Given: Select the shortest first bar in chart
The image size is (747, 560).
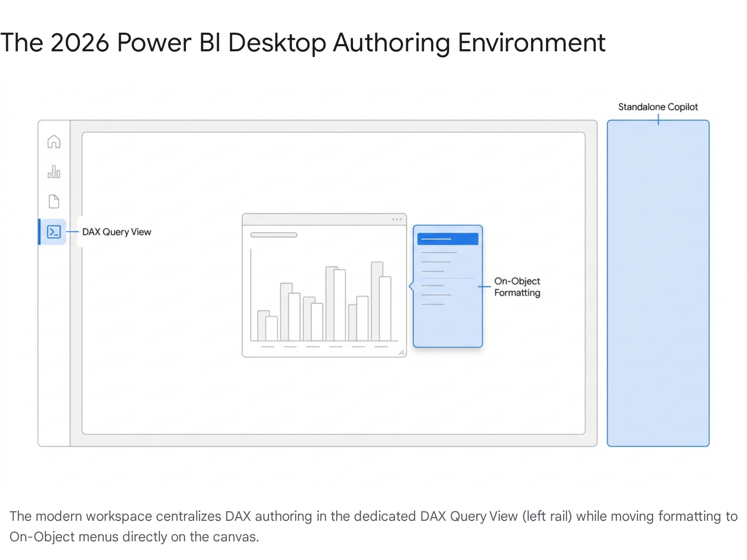Looking at the screenshot, I should pyautogui.click(x=263, y=325).
